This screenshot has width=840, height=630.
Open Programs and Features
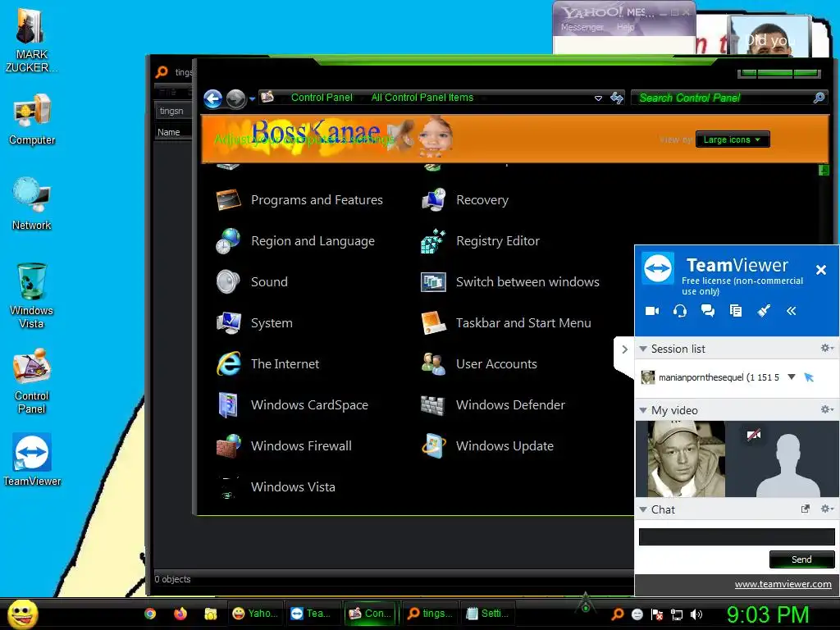coord(299,200)
